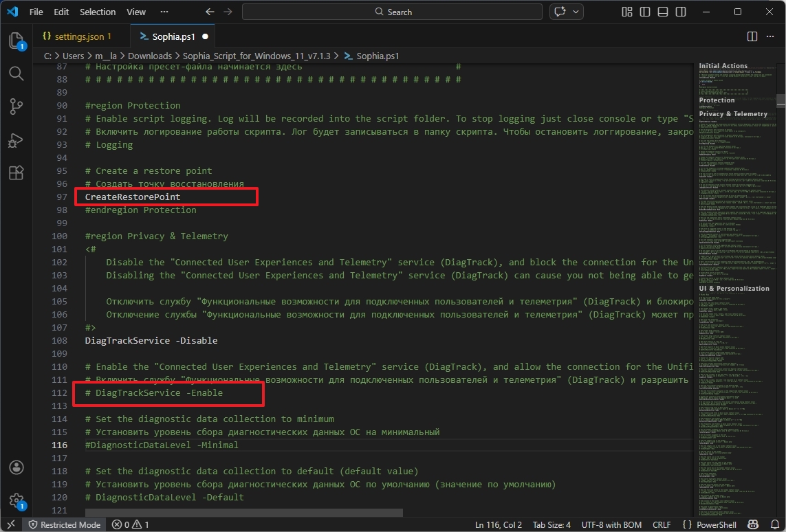Screen dimensions: 786x532
Task: Open the Manage settings gear
Action: pos(17,500)
